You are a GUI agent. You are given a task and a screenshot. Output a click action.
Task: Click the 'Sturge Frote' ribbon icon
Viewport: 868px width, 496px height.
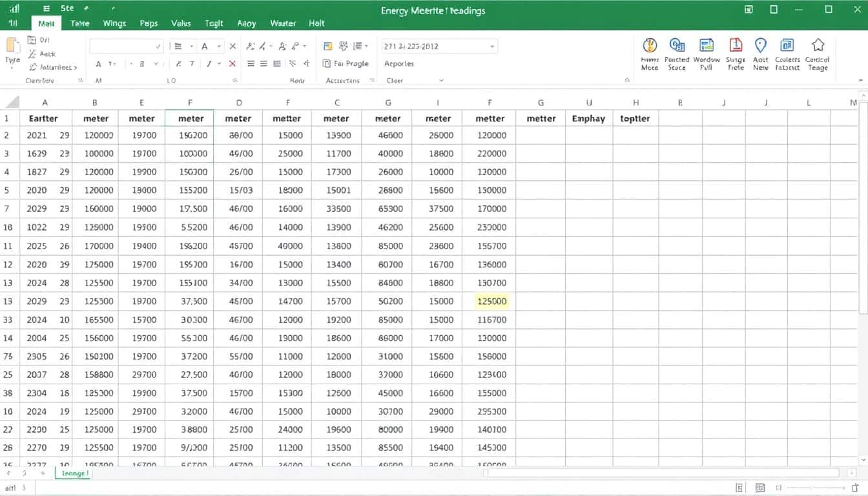click(736, 45)
